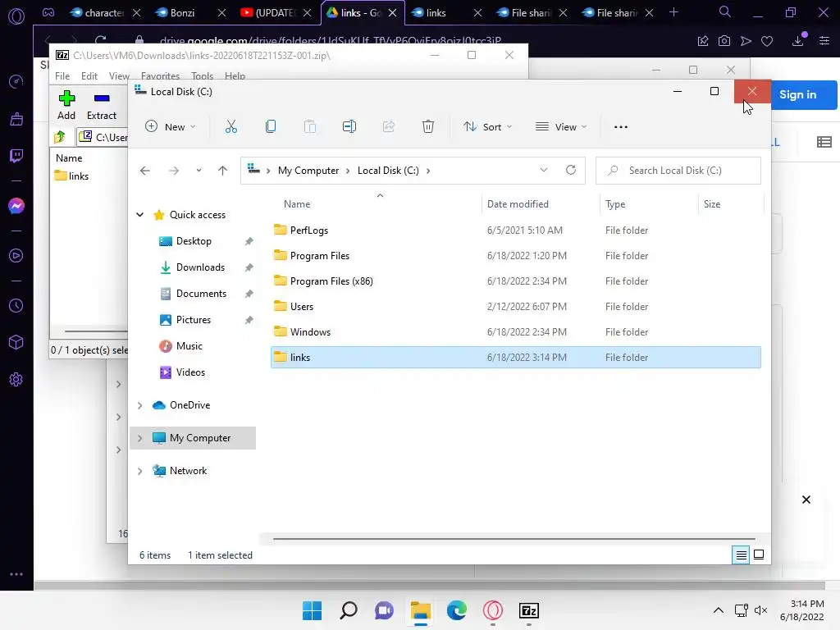Go forward with the Explorer forward arrow

point(174,171)
